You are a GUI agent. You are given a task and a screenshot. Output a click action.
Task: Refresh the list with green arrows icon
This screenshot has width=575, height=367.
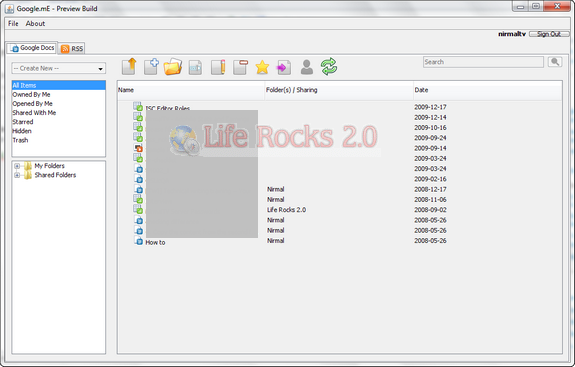[329, 67]
